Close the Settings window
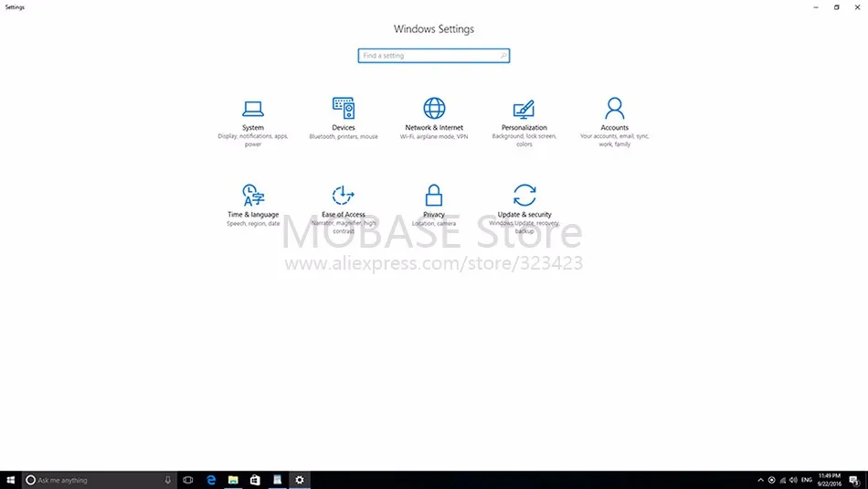The width and height of the screenshot is (868, 489). pyautogui.click(x=857, y=7)
